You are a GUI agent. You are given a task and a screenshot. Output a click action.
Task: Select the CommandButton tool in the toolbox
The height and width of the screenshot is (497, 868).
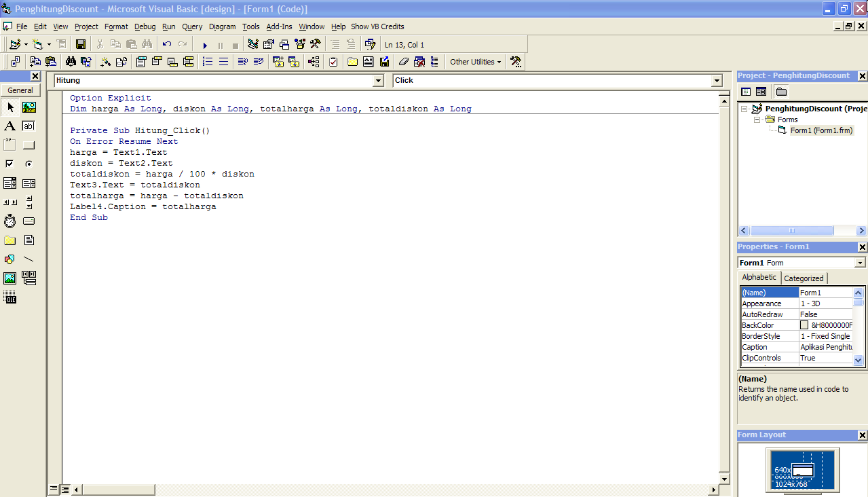(28, 145)
